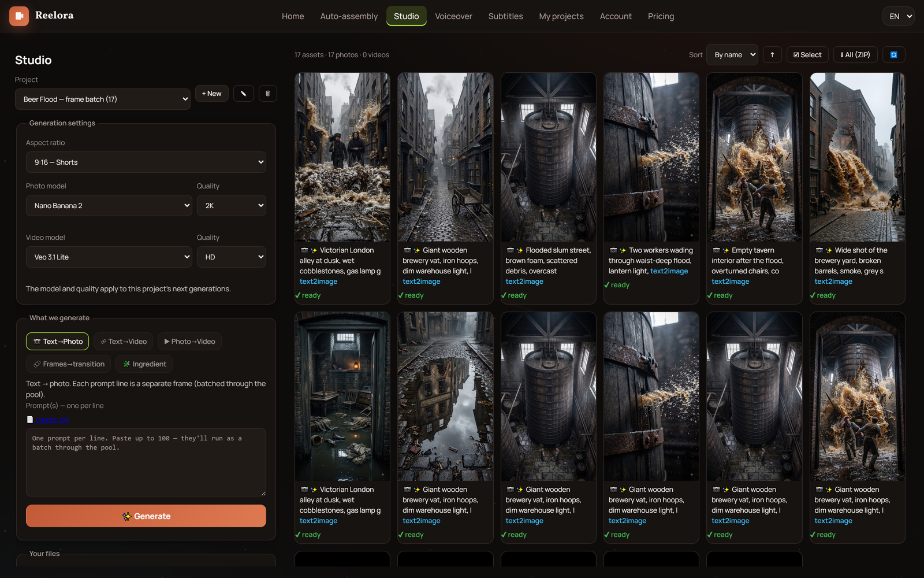
Task: Click sparkle icon on the 'Wide shot of the' card
Action: (829, 250)
